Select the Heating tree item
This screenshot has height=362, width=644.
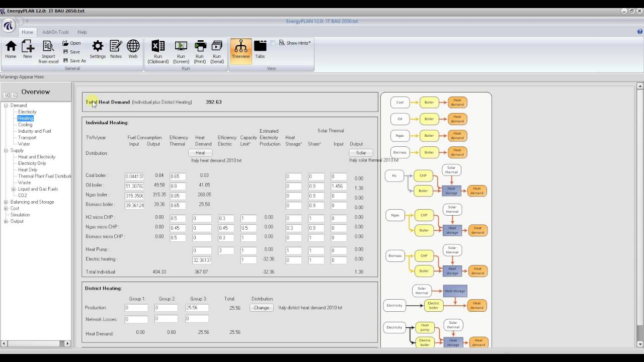[26, 118]
